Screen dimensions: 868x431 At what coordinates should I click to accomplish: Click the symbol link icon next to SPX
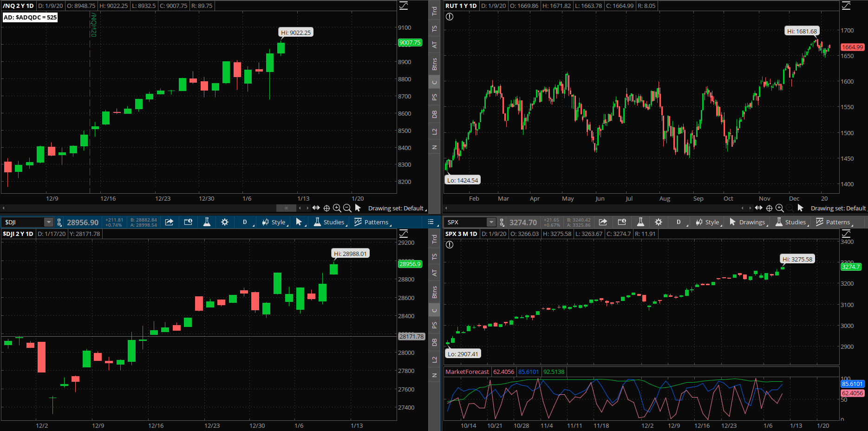point(502,222)
